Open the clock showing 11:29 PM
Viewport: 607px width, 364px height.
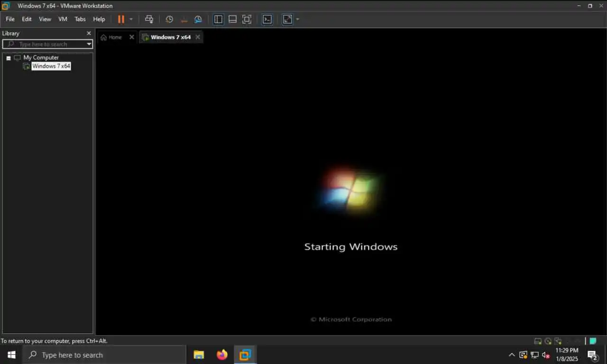tap(567, 355)
